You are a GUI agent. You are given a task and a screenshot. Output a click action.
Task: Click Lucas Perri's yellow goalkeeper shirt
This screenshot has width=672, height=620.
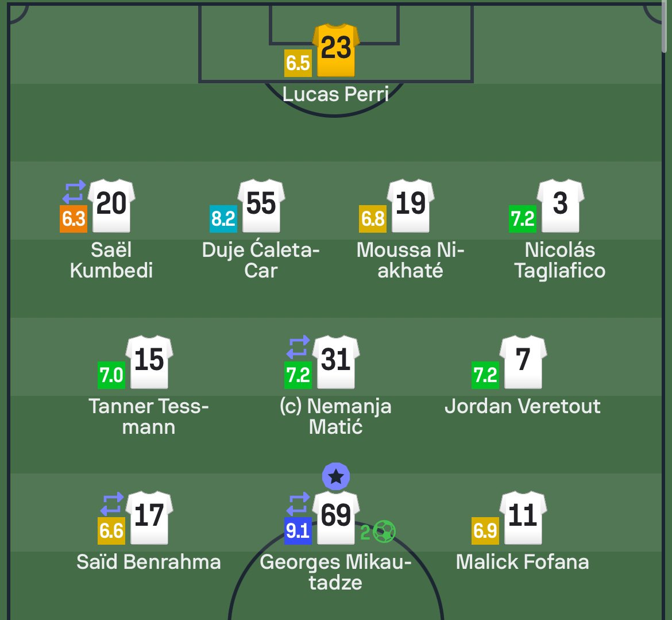point(336,50)
